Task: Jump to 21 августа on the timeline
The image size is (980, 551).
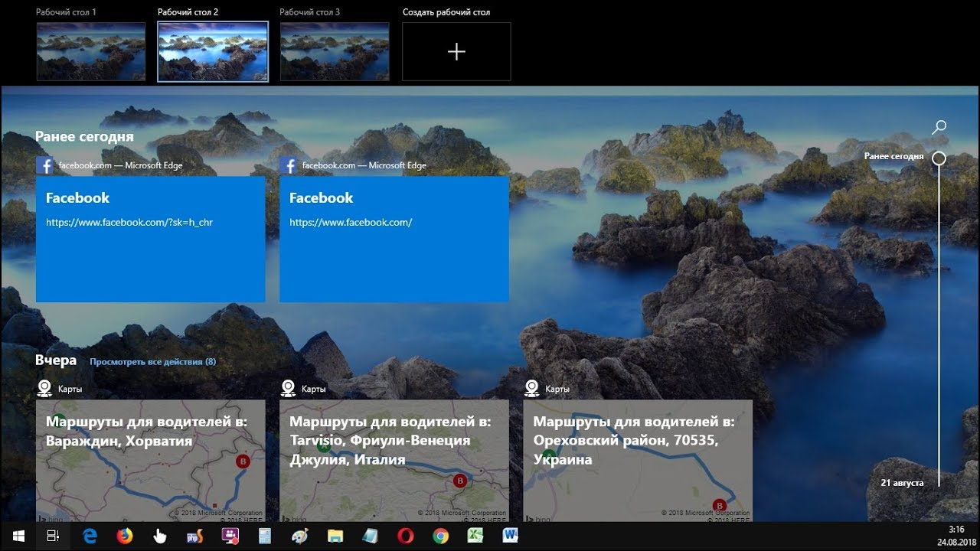Action: (902, 483)
